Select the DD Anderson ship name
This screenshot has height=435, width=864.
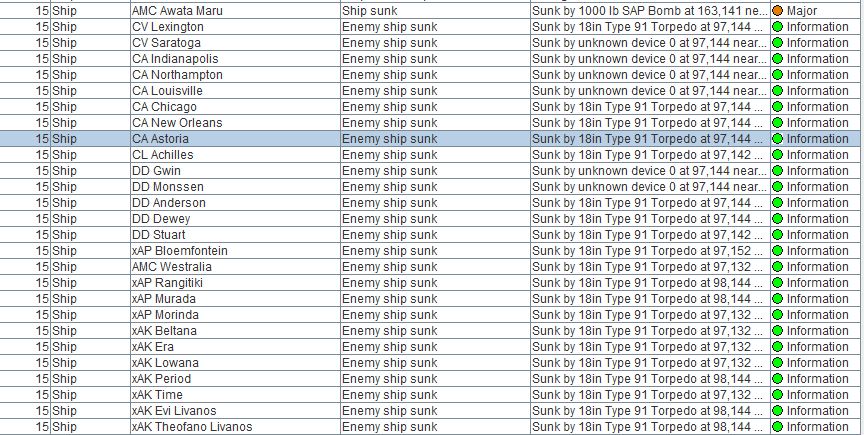[169, 202]
